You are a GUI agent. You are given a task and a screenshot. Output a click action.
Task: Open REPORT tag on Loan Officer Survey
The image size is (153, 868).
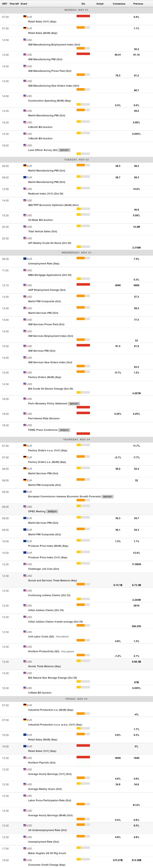tap(65, 150)
